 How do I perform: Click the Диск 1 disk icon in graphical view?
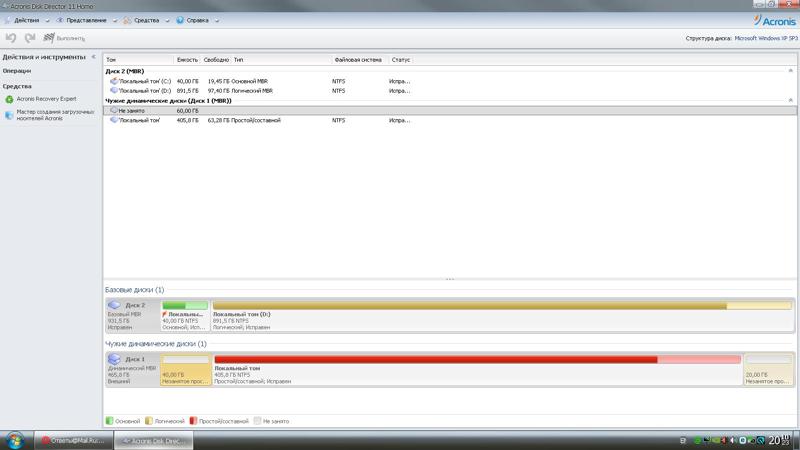click(114, 359)
